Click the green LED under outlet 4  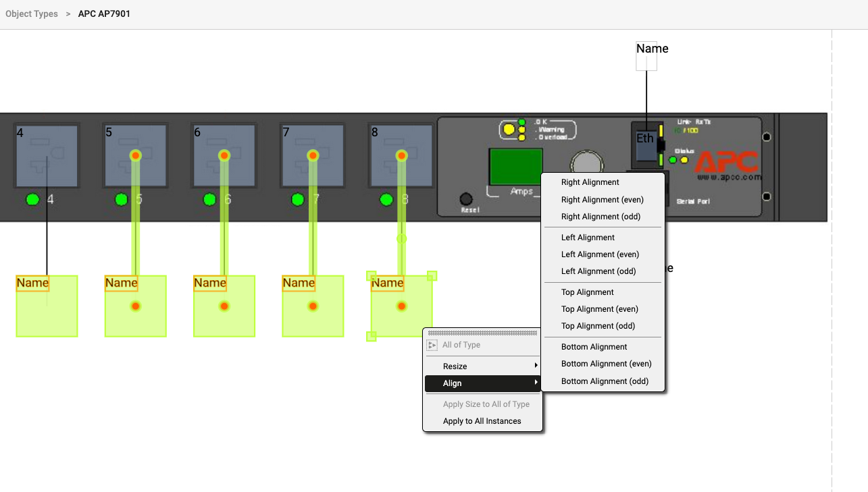coord(32,199)
